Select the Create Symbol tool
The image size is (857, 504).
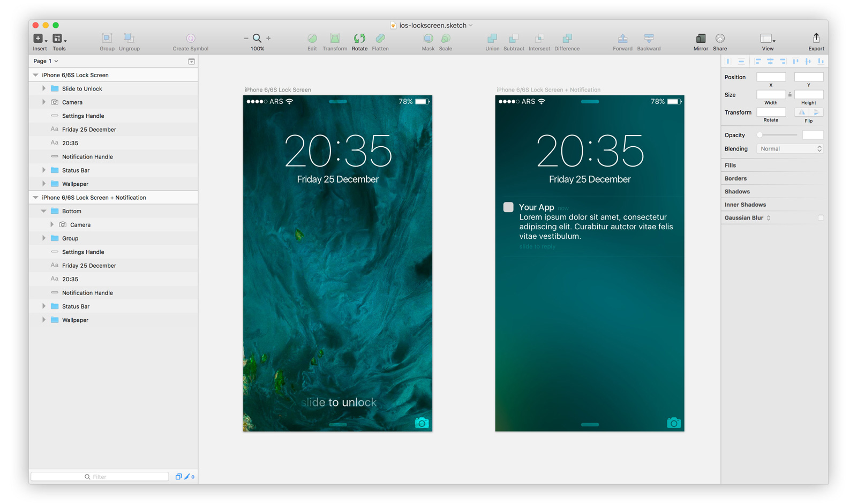(190, 39)
